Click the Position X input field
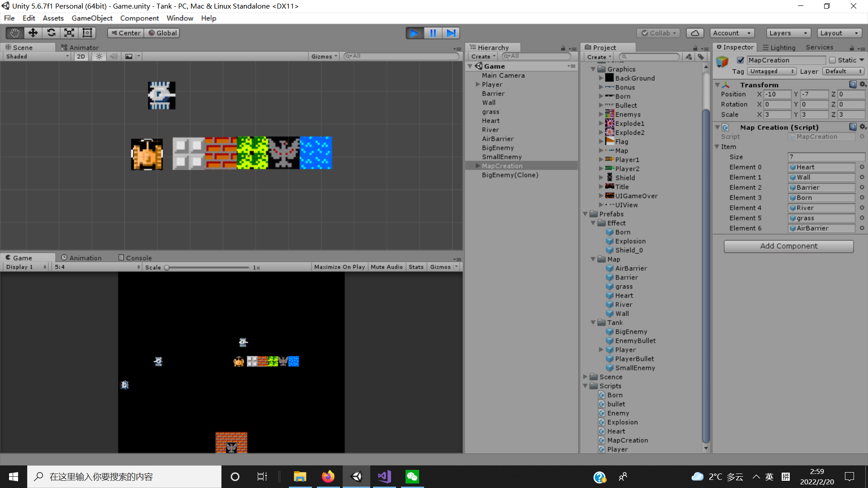Image resolution: width=868 pixels, height=488 pixels. click(778, 94)
